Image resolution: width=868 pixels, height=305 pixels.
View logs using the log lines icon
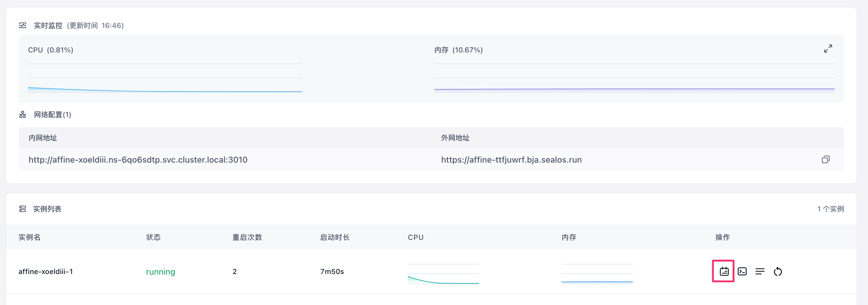[760, 271]
